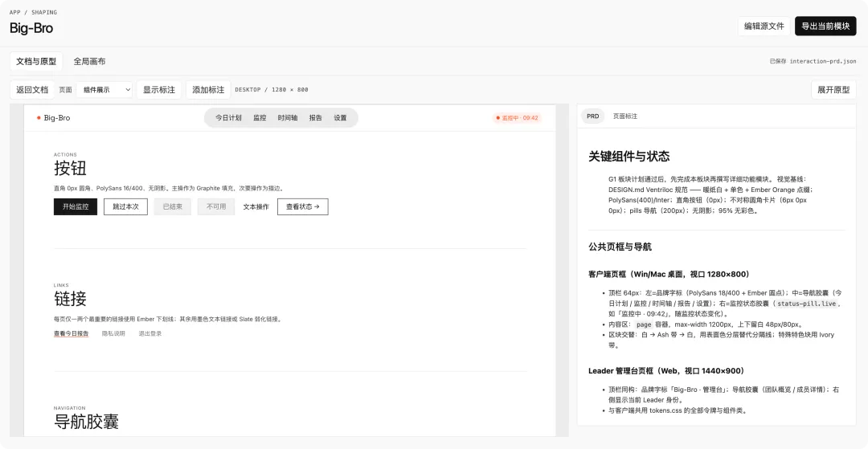Click the 公共页框与导航 heading
This screenshot has height=449, width=868.
click(x=620, y=247)
